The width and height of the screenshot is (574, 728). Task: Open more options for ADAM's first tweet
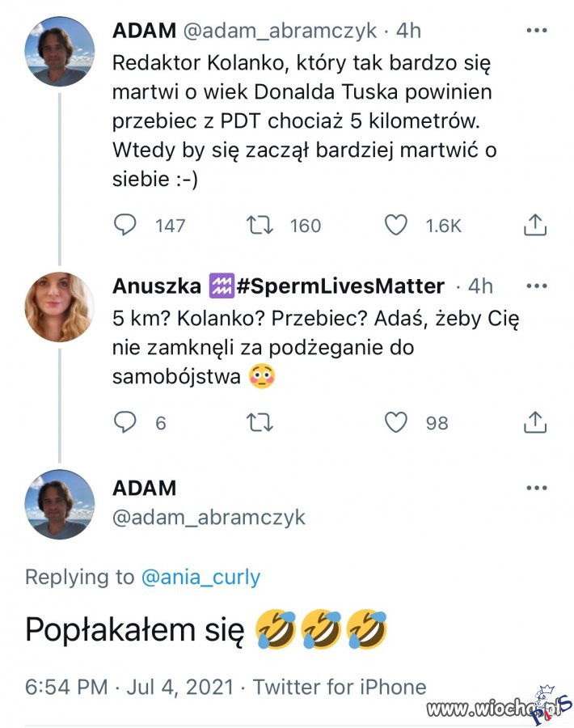click(536, 31)
